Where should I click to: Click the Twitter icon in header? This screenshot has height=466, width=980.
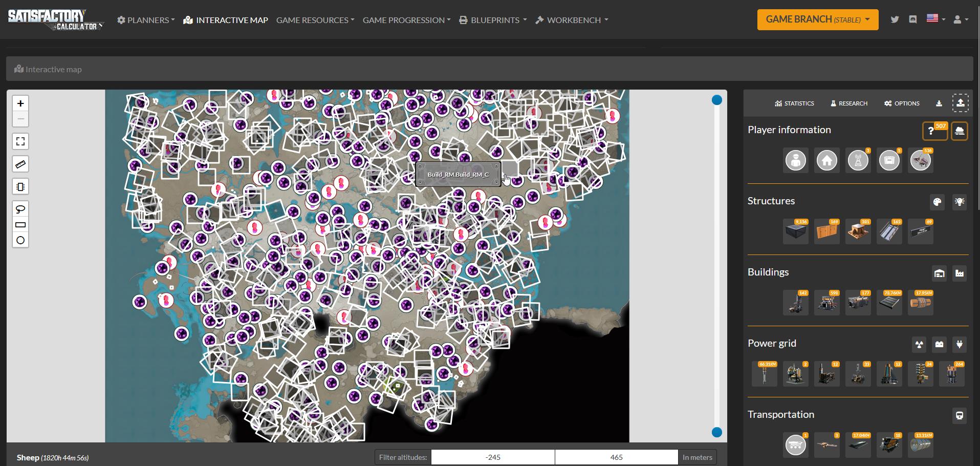coord(895,19)
